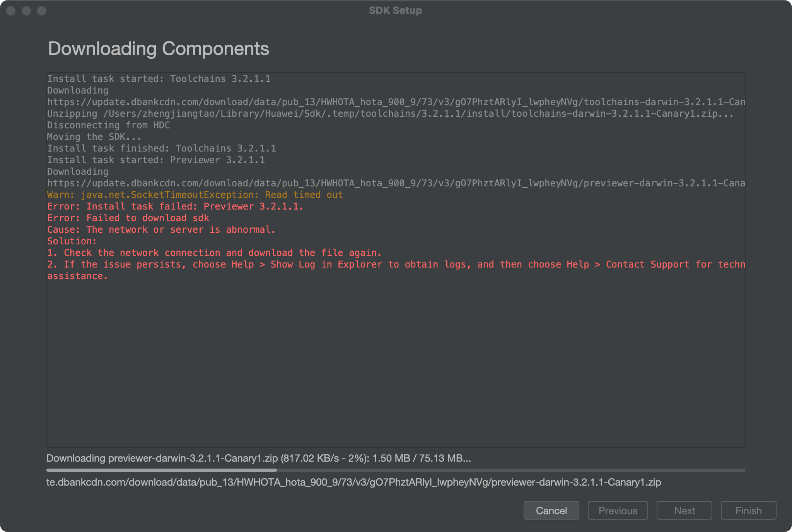Click the Downloading Components heading
This screenshot has width=792, height=532.
159,49
